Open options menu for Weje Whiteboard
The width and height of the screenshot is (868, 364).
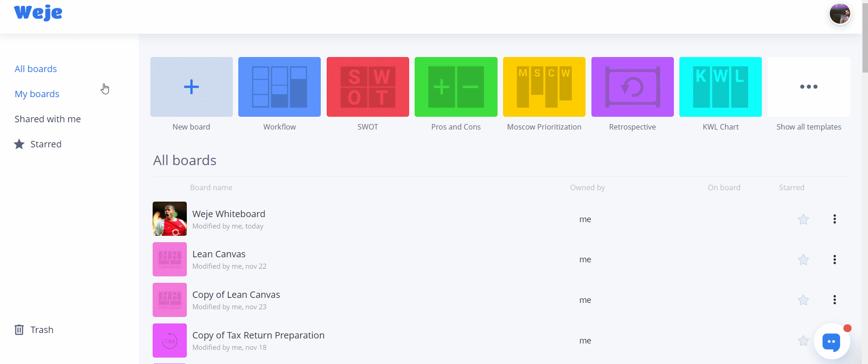(835, 219)
